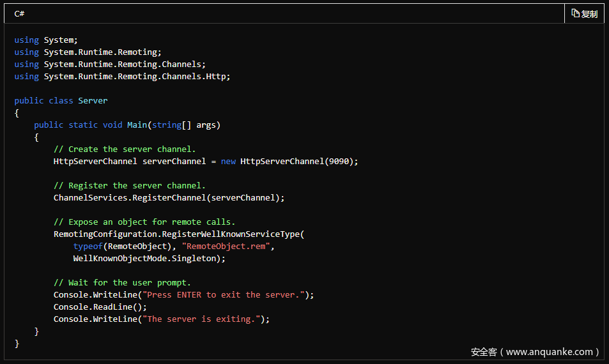The width and height of the screenshot is (609, 364).
Task: Place cursor on 'System.Runtime.Remoting.Channels.Http' namespace
Action: pyautogui.click(x=136, y=76)
